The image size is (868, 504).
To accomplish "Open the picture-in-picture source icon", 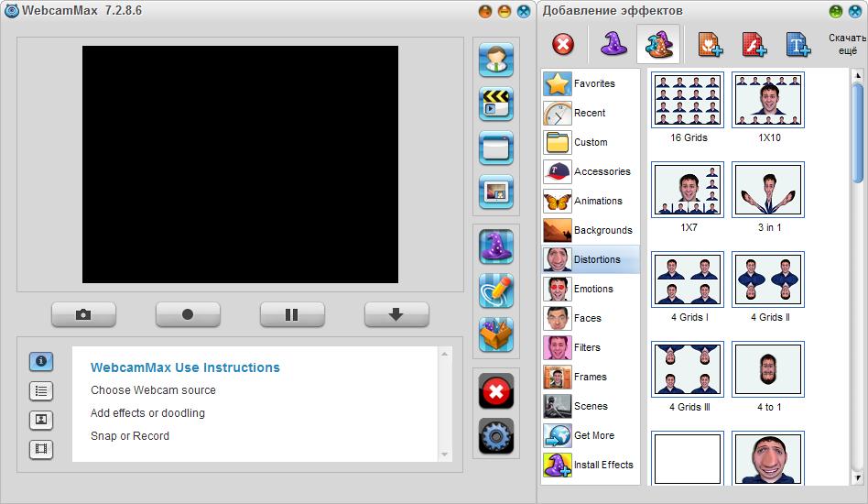I will pos(495,192).
